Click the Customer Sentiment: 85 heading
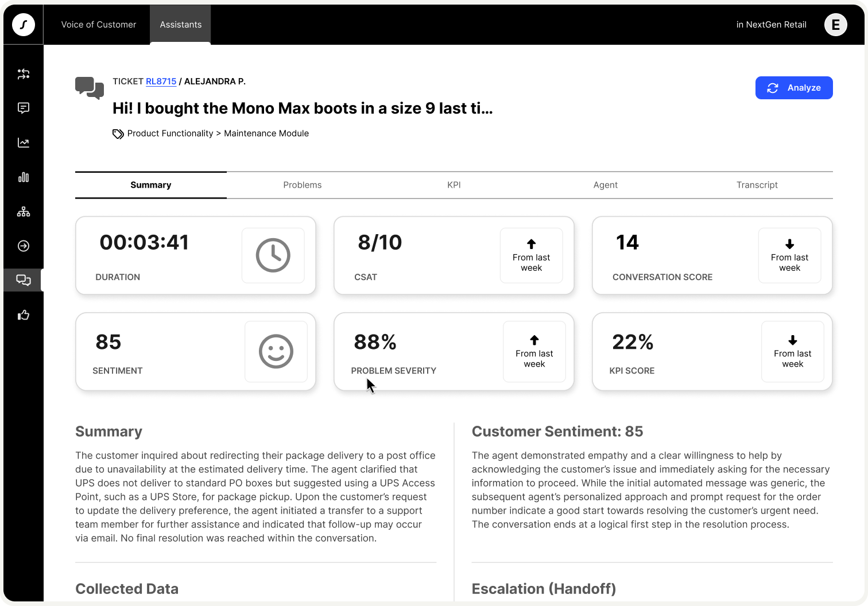Viewport: 868px width, 606px height. (557, 432)
